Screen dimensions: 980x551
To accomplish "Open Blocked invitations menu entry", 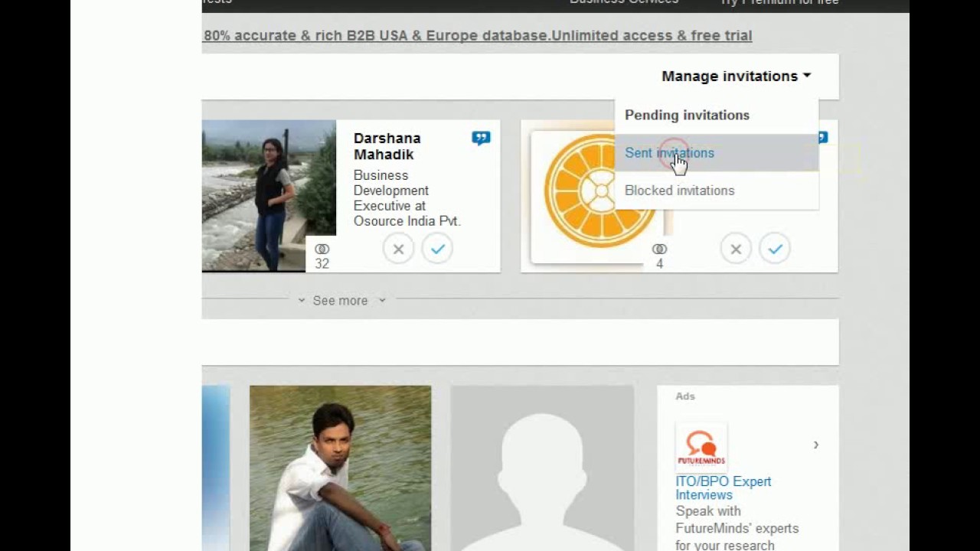I will click(679, 191).
